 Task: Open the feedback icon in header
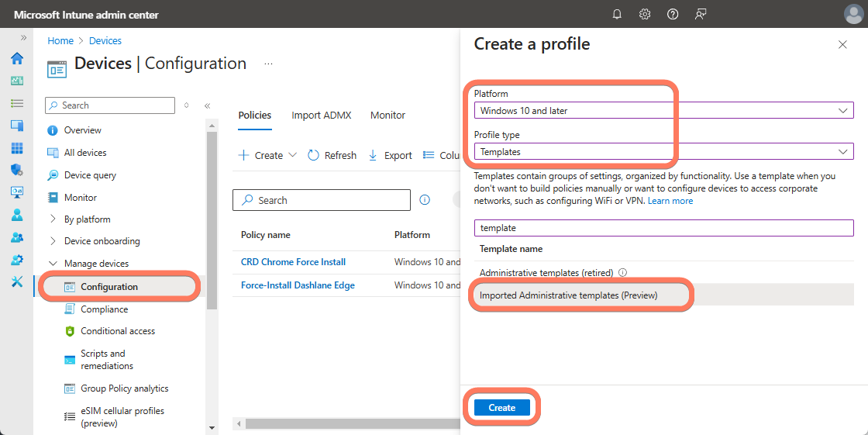(x=701, y=14)
